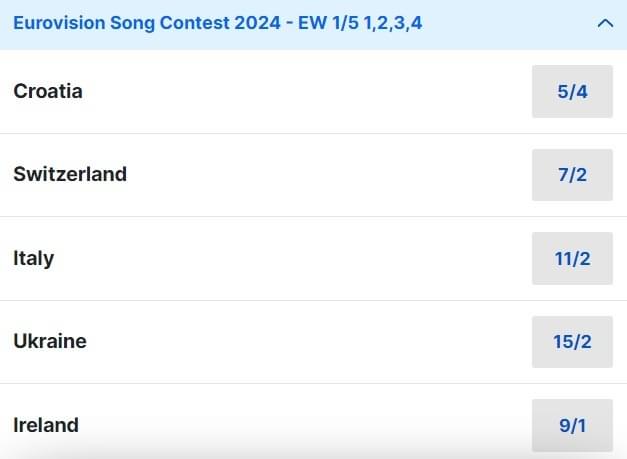Viewport: 627px width, 459px height.
Task: Collapse the Eurovision market with chevron
Action: click(x=604, y=23)
